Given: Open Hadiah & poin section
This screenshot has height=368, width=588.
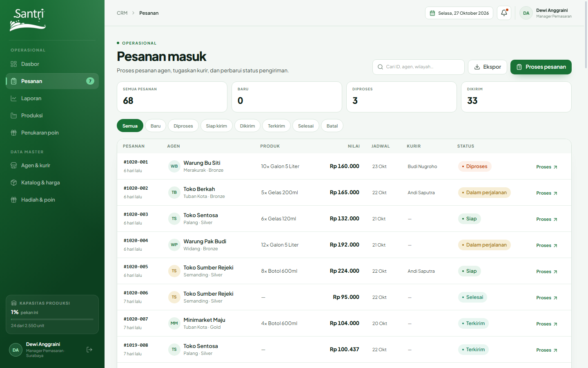Looking at the screenshot, I should coord(52,200).
